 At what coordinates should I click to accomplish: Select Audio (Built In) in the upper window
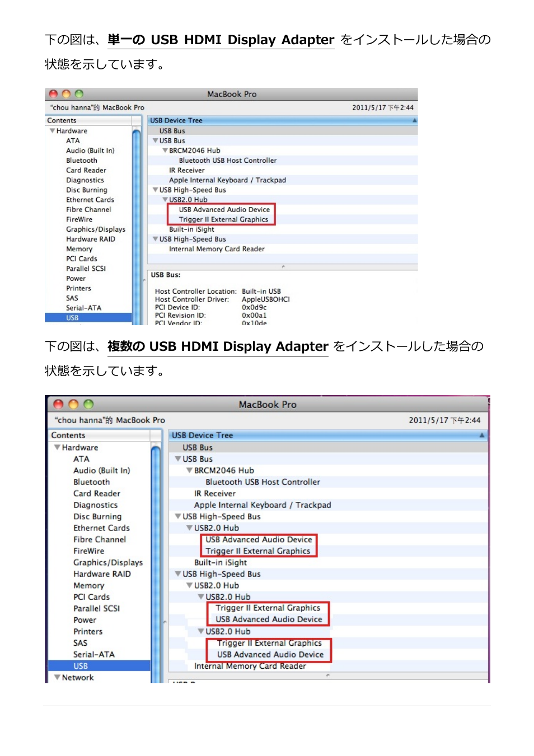coord(90,151)
